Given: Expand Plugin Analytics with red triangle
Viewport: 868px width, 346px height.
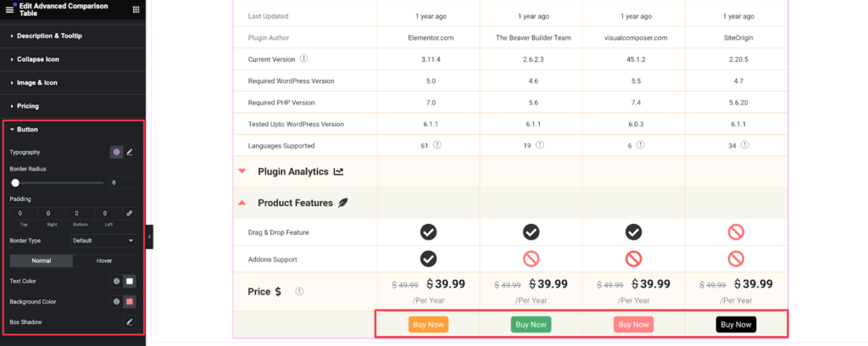Looking at the screenshot, I should (x=242, y=171).
